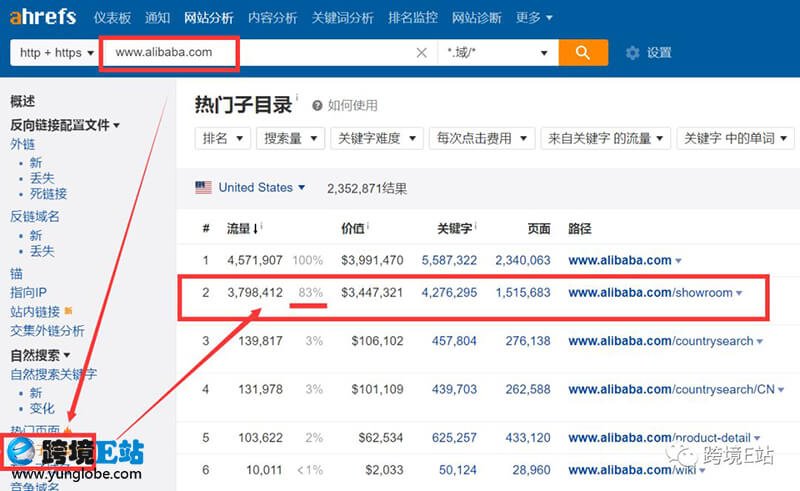Open 站内链接 in the sidebar
The width and height of the screenshot is (800, 491).
tap(35, 311)
